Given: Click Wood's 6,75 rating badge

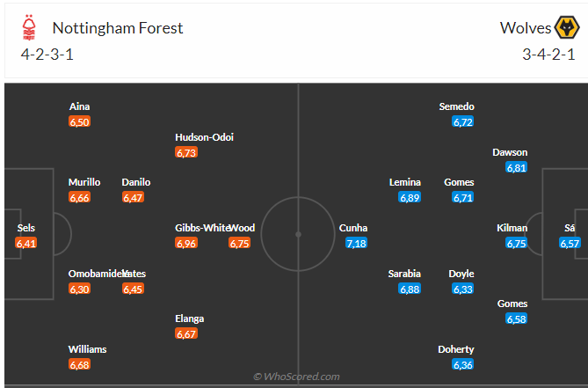Looking at the screenshot, I should tap(240, 243).
